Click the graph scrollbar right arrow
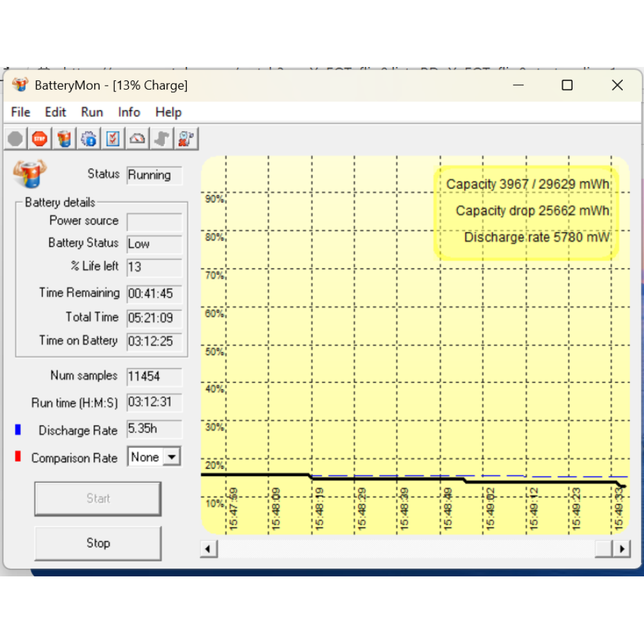 tap(622, 549)
